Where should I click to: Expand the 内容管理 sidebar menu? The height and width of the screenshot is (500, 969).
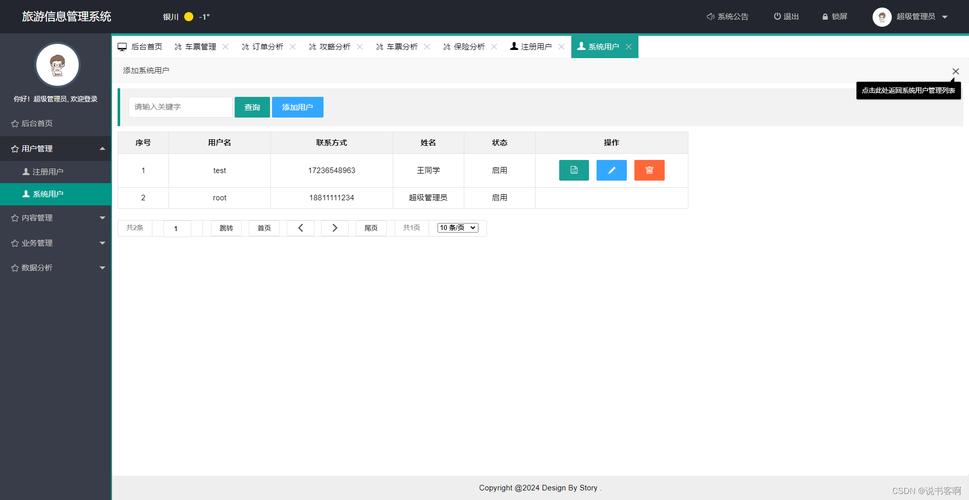pos(55,218)
